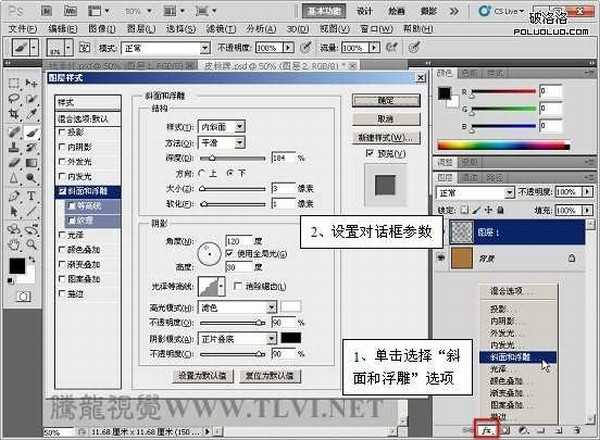This screenshot has width=600, height=440.
Task: Click the 确定 button
Action: tap(386, 101)
